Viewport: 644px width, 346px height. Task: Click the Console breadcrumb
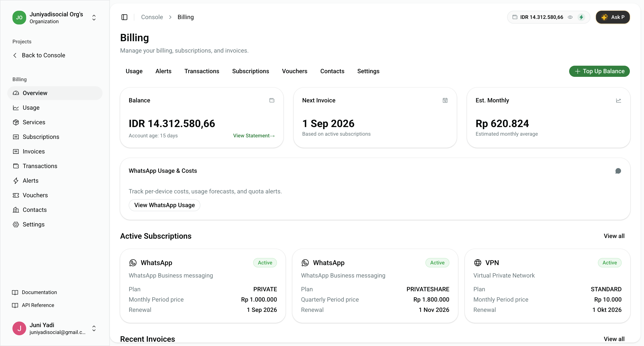tap(152, 17)
